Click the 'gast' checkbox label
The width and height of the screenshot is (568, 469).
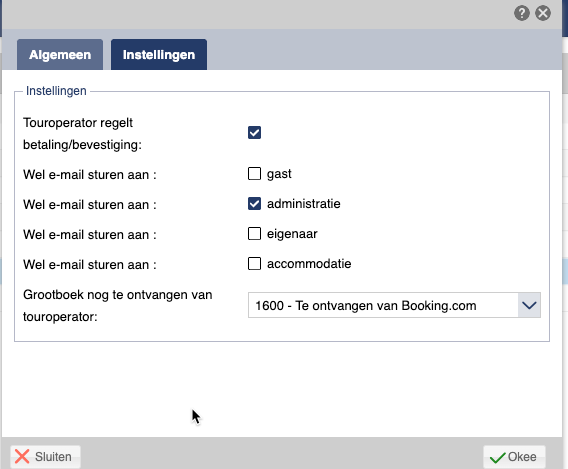279,174
